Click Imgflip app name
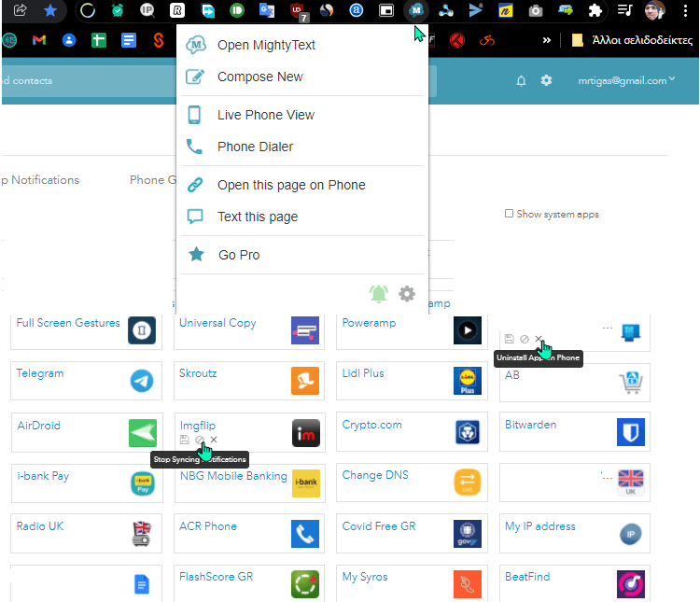 (198, 426)
